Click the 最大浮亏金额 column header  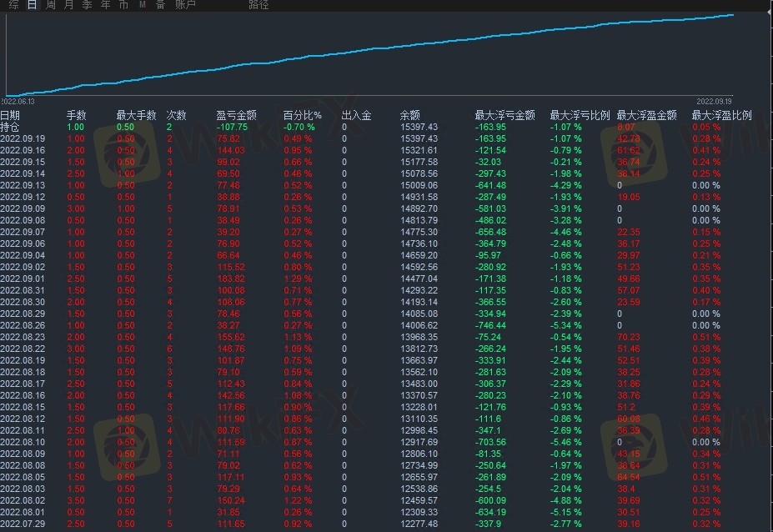[x=504, y=116]
